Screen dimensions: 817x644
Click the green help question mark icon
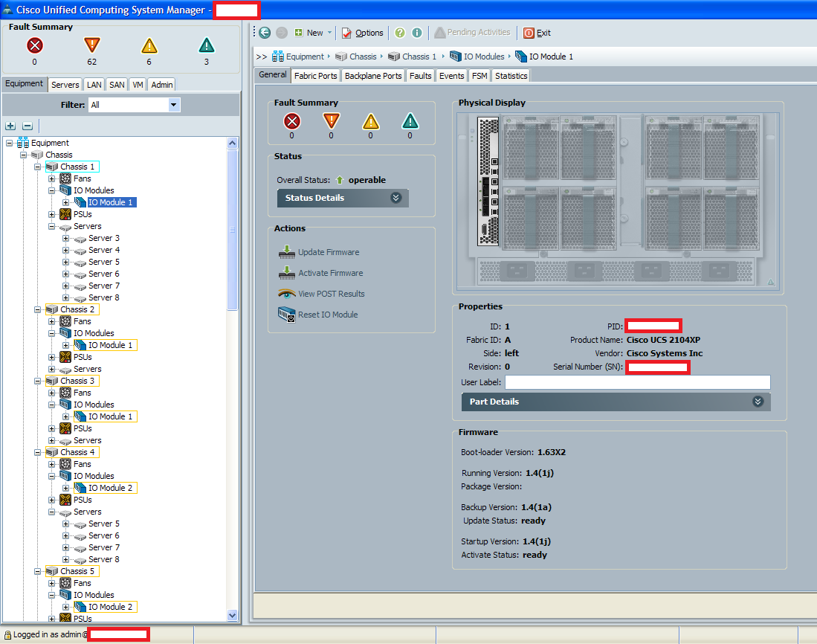pos(400,33)
